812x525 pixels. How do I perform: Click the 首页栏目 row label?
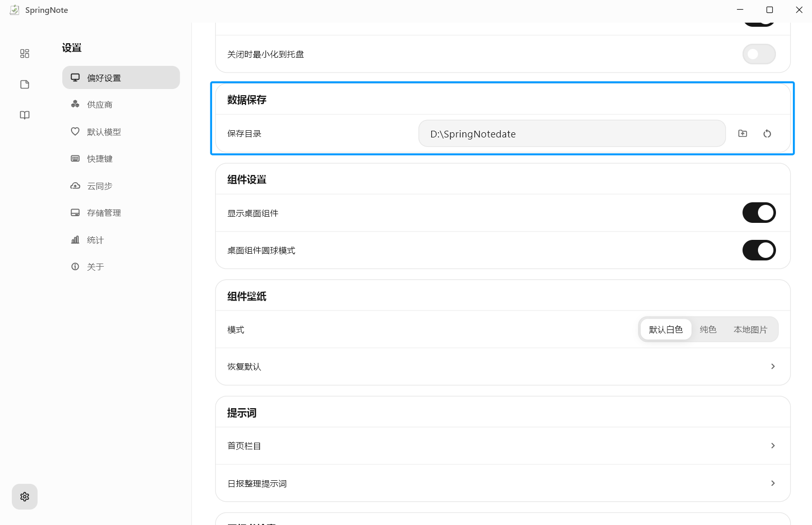[244, 446]
